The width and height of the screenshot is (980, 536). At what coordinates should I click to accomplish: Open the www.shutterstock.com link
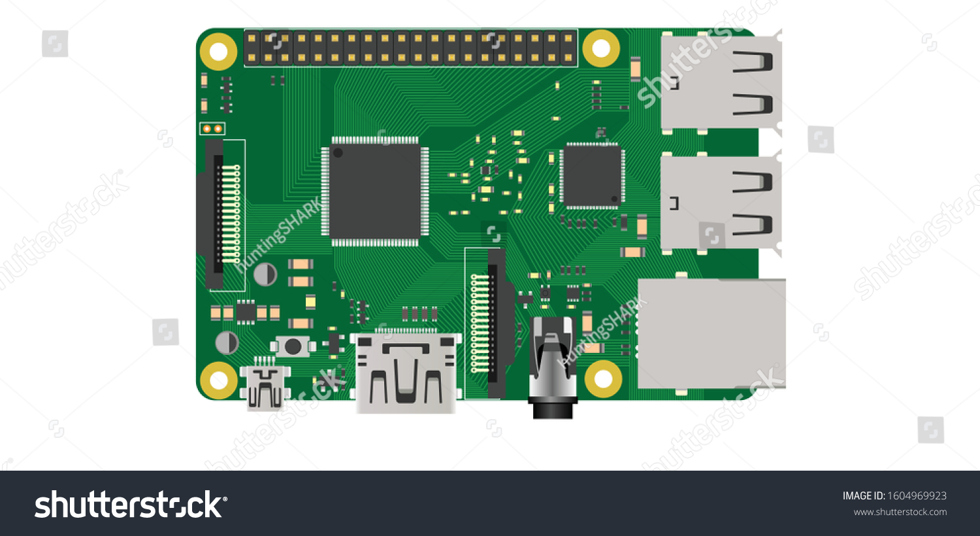pyautogui.click(x=900, y=512)
